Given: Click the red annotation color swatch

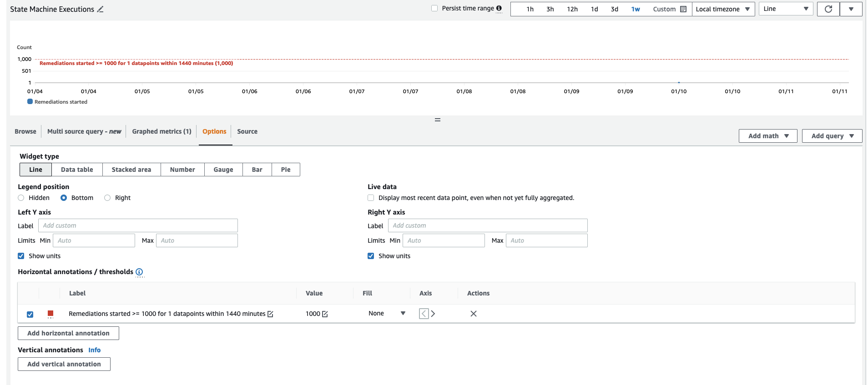Looking at the screenshot, I should (x=50, y=314).
